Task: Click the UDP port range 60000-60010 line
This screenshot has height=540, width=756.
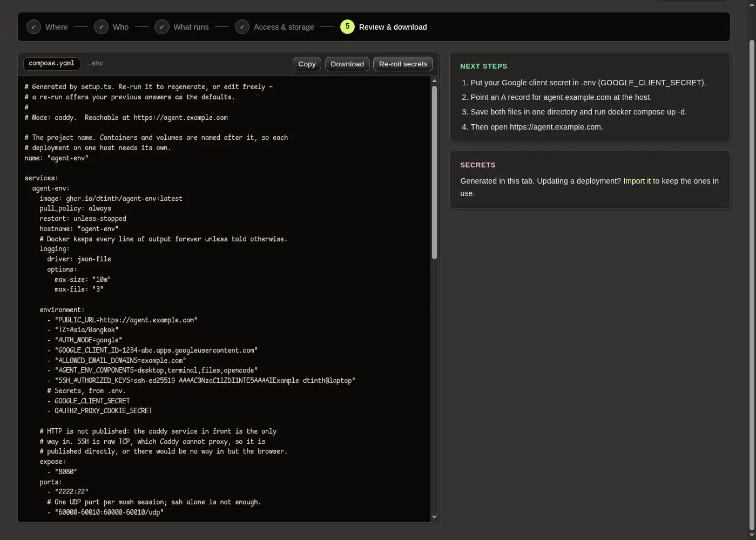Action: [105, 512]
